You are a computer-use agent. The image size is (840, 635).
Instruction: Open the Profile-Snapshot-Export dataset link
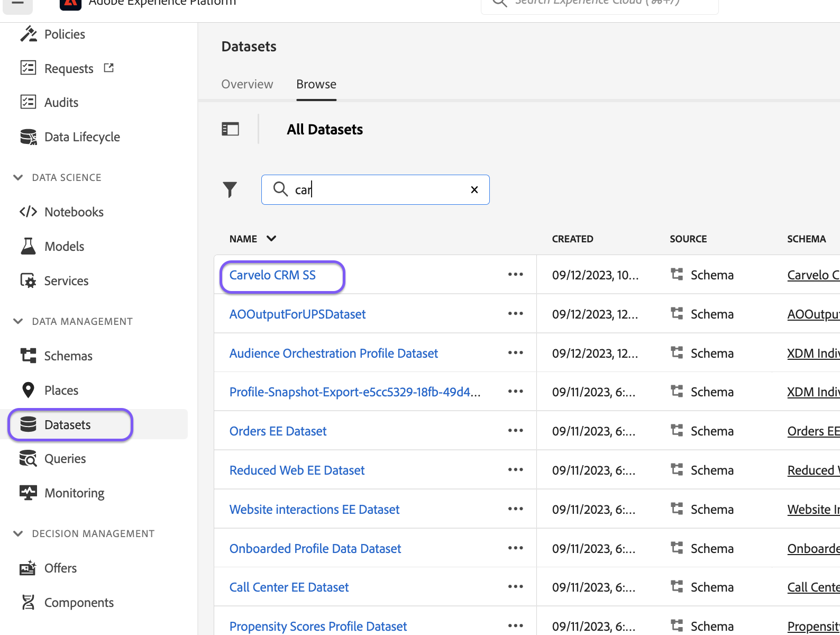(x=355, y=392)
